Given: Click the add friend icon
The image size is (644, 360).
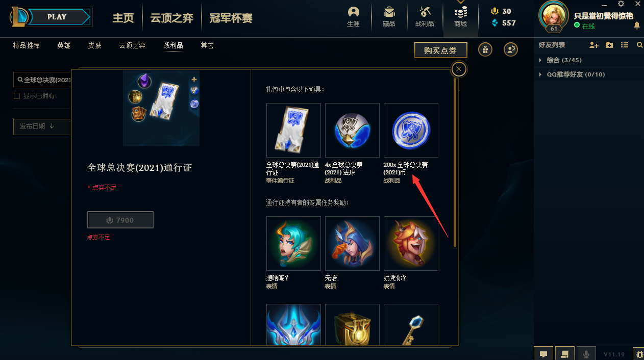Looking at the screenshot, I should tap(593, 45).
